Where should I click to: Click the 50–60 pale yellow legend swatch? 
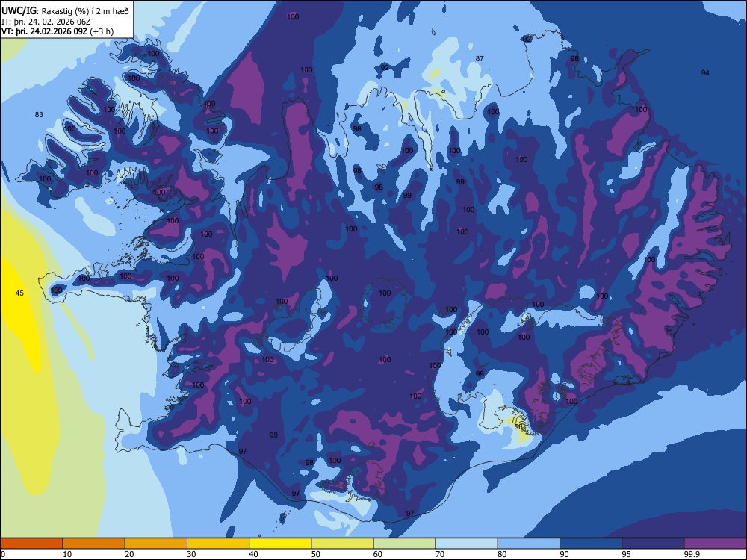coord(342,544)
